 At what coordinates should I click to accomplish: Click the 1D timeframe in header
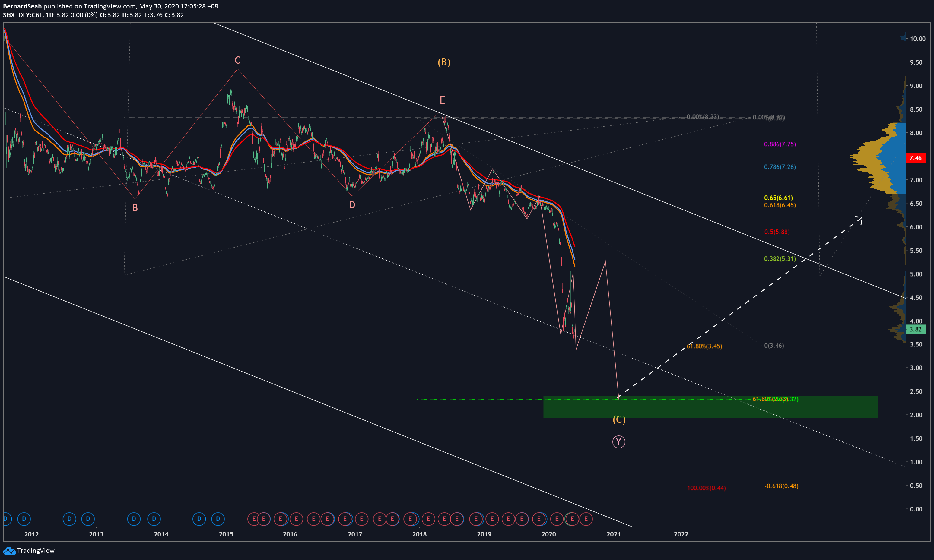tap(49, 15)
